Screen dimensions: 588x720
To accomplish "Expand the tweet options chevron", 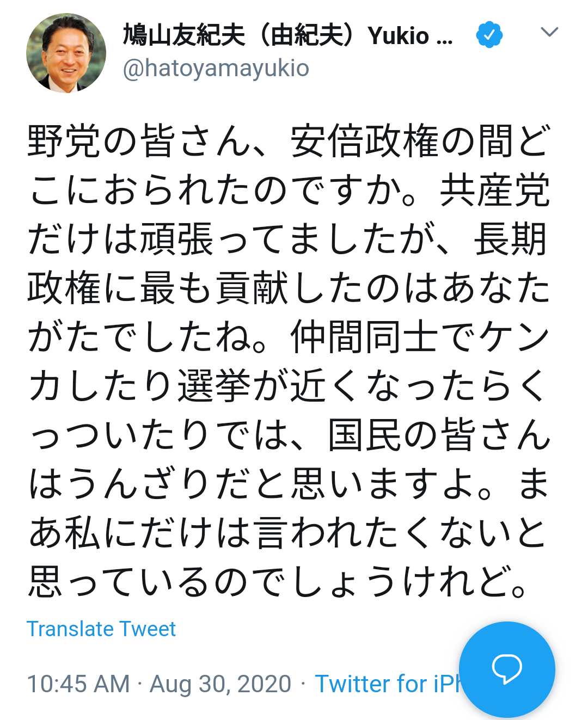I will tap(549, 32).
